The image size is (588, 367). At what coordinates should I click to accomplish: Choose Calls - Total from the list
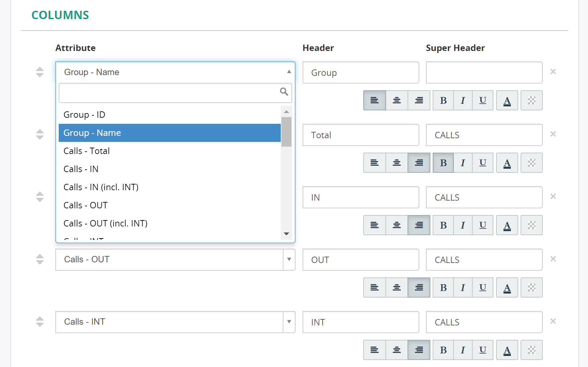[x=170, y=151]
